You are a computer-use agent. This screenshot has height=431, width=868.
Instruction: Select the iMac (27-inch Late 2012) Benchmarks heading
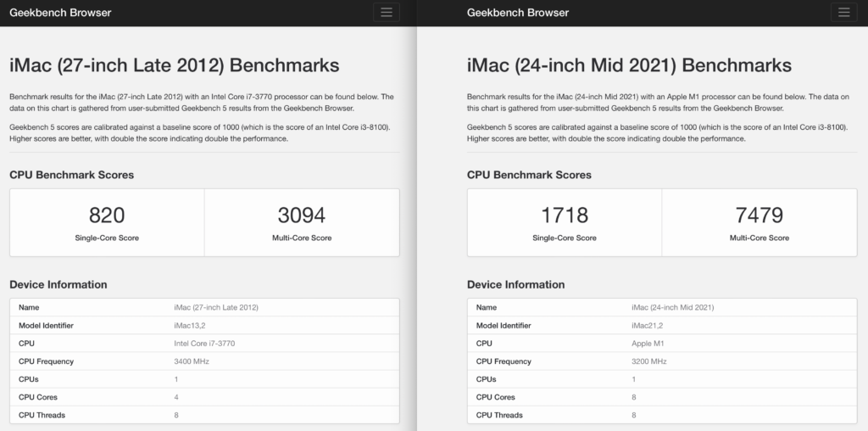pyautogui.click(x=174, y=65)
